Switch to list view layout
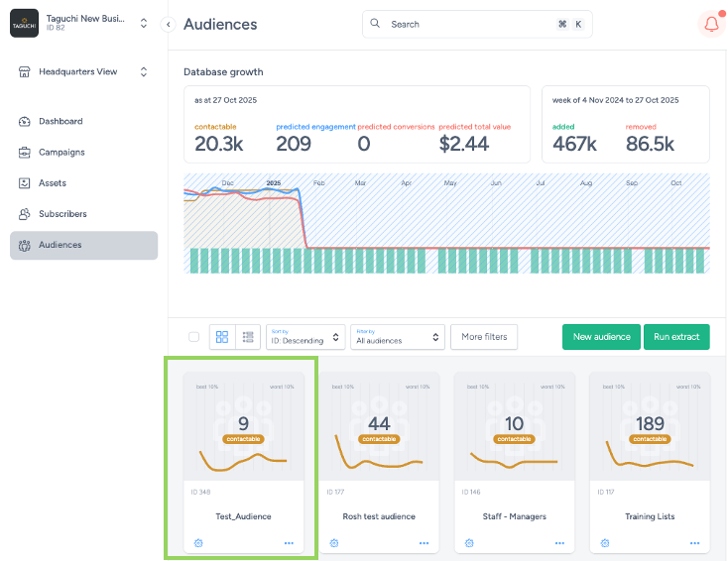 248,337
